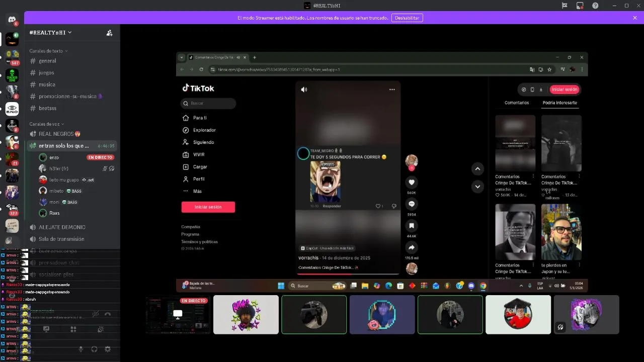The width and height of the screenshot is (644, 362).
Task: Click top-right Iniciar sesión button on TikTok
Action: [565, 89]
